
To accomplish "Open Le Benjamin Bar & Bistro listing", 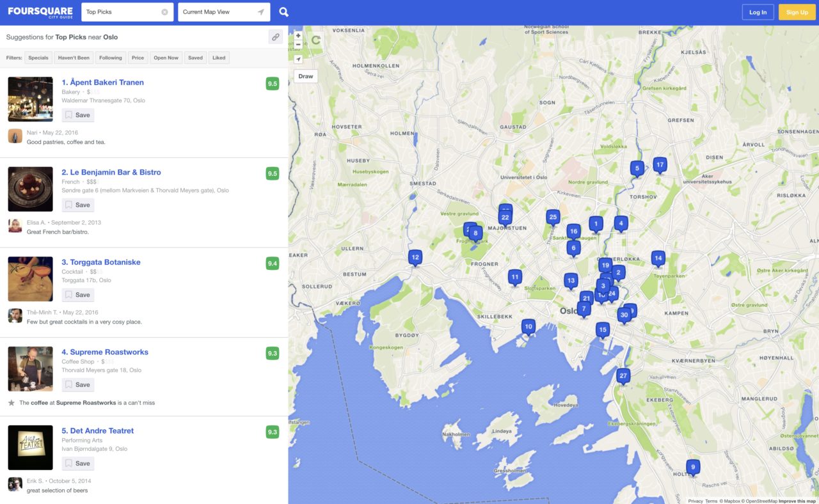I will [x=111, y=173].
